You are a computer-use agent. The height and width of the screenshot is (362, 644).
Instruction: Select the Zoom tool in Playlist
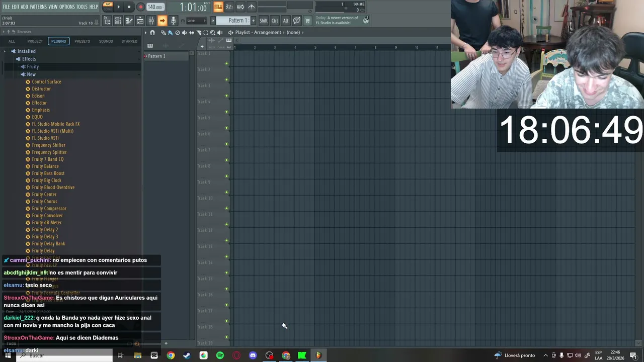(213, 33)
